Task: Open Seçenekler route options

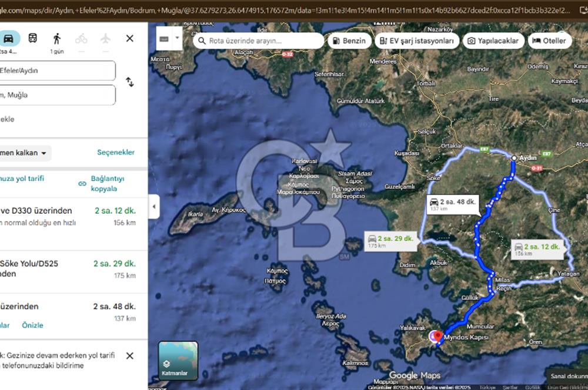Action: [116, 152]
